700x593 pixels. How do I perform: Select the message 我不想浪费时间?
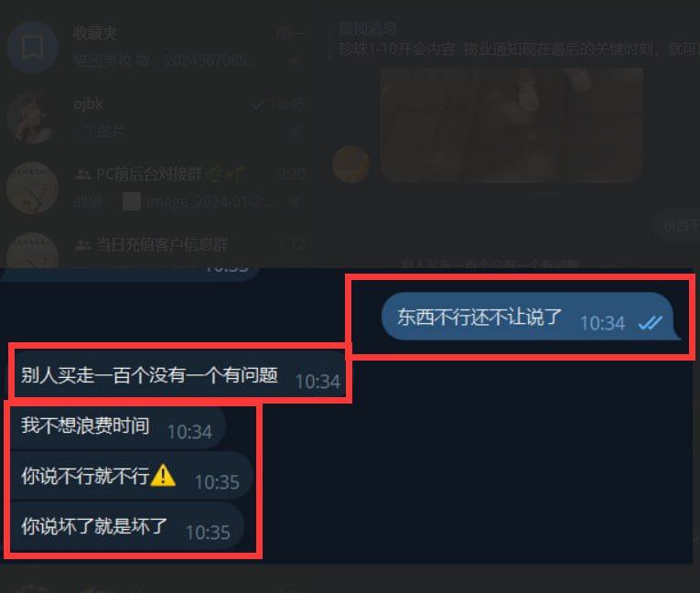118,426
